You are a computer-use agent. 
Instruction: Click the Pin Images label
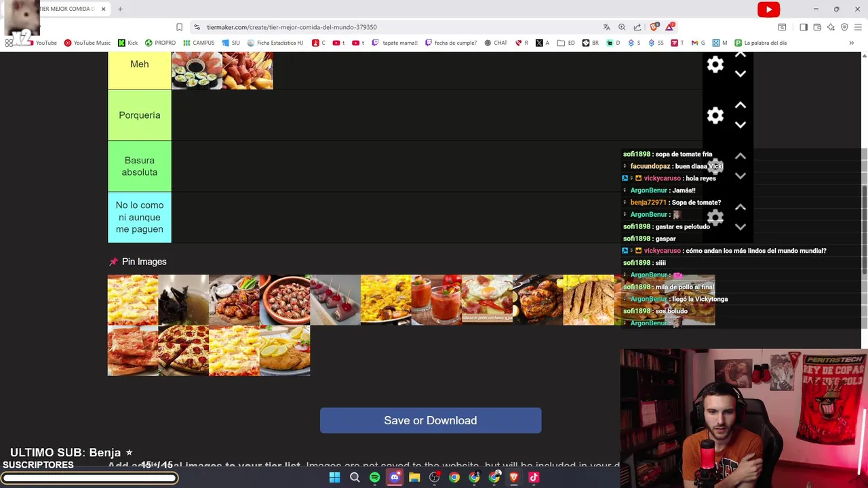[x=144, y=262]
